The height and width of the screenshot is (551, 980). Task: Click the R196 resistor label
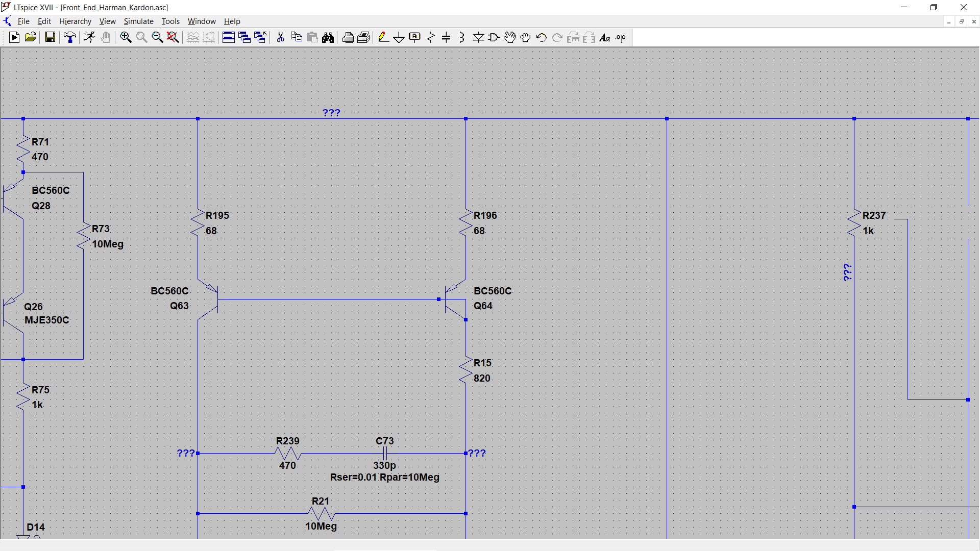[x=485, y=215]
